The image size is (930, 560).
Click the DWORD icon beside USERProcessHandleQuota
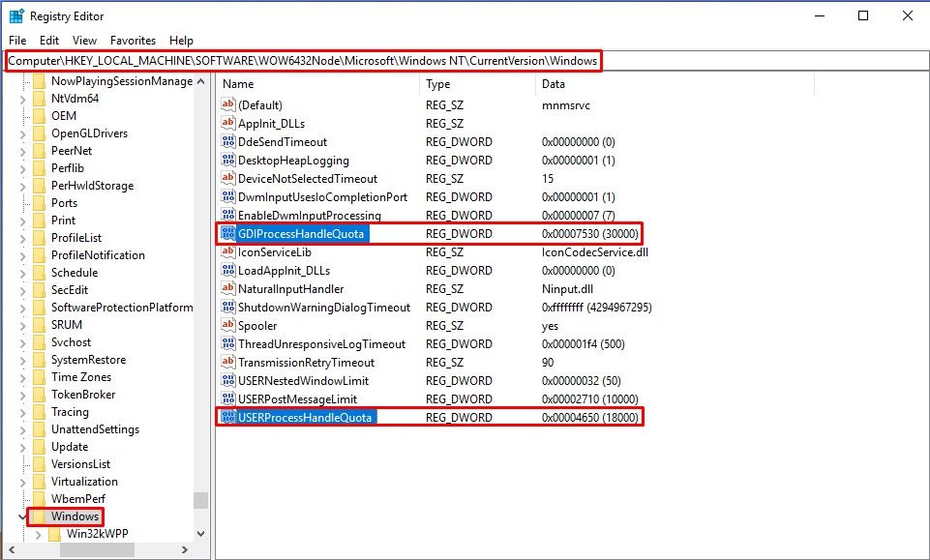(x=228, y=418)
